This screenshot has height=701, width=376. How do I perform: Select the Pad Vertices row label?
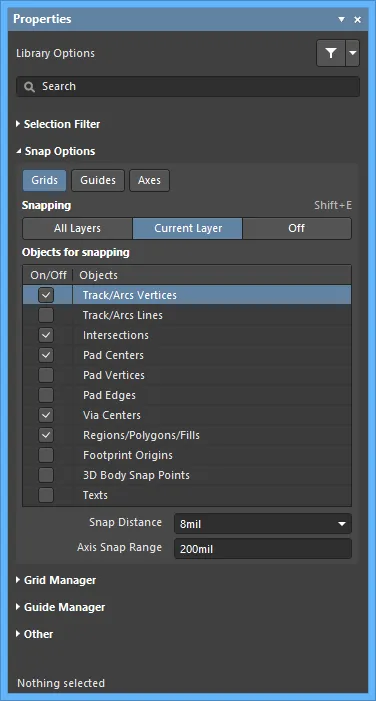coord(114,375)
